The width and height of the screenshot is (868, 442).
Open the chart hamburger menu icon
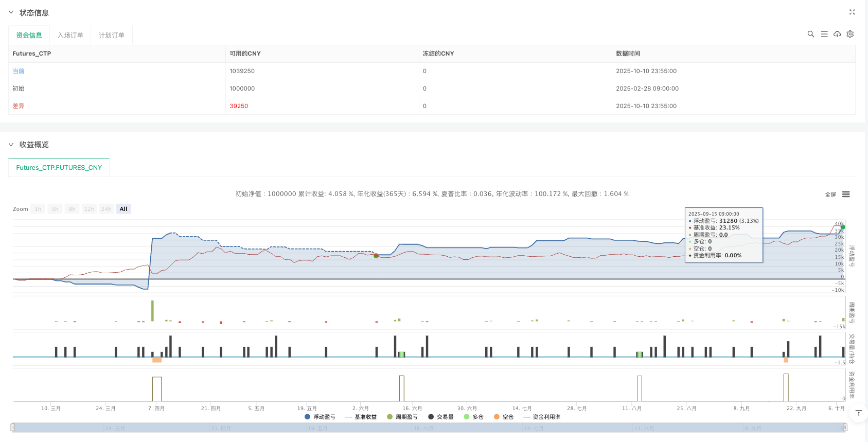(x=846, y=195)
